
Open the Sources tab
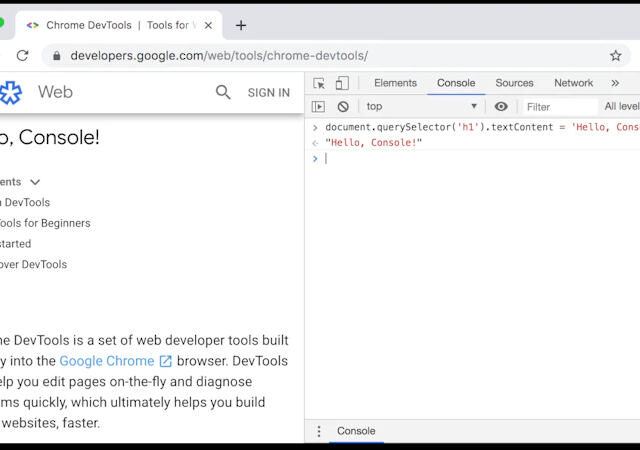[514, 83]
